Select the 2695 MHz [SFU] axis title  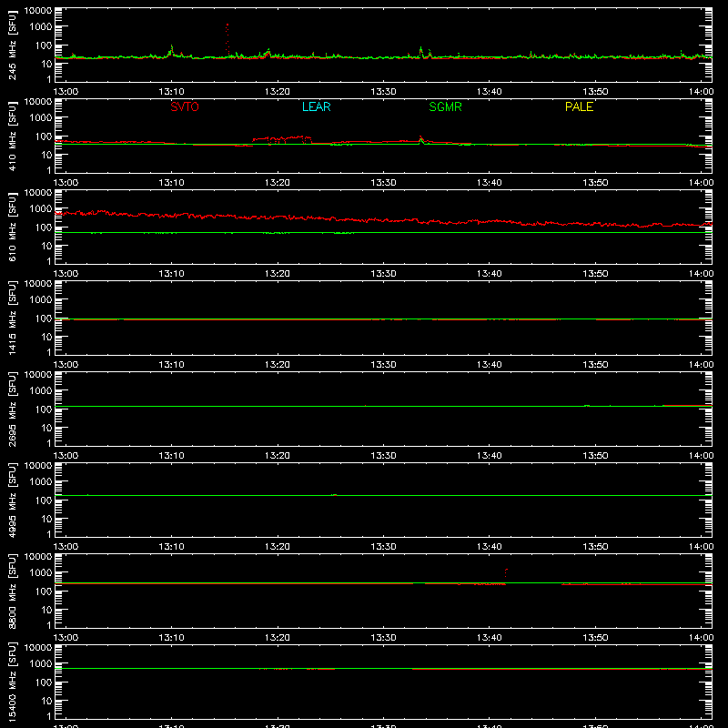pos(12,409)
